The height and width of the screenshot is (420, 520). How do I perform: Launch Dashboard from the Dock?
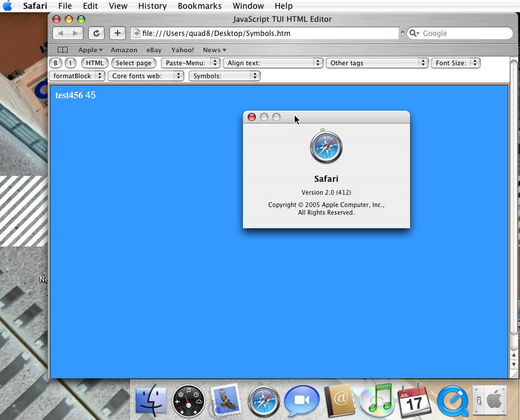point(188,401)
